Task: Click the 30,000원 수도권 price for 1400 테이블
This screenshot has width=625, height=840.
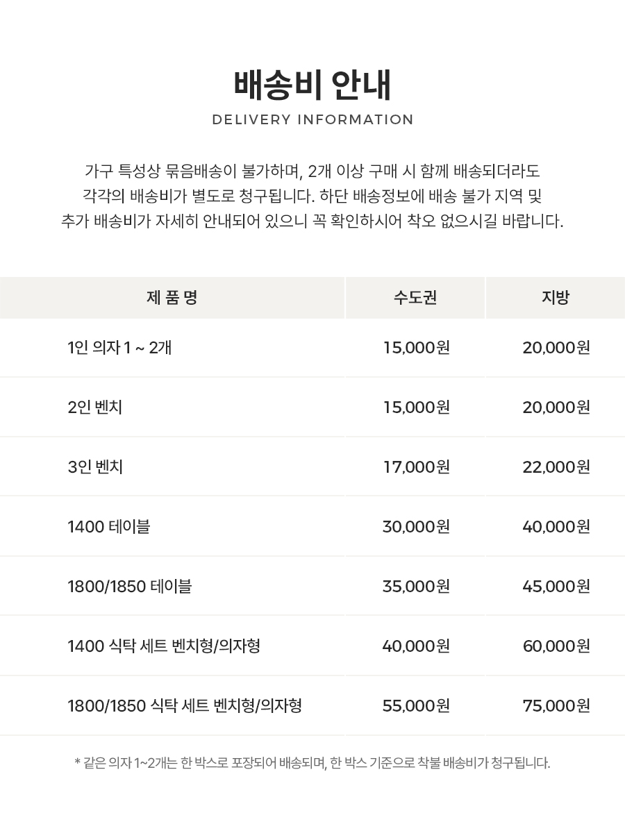Action: point(417,526)
